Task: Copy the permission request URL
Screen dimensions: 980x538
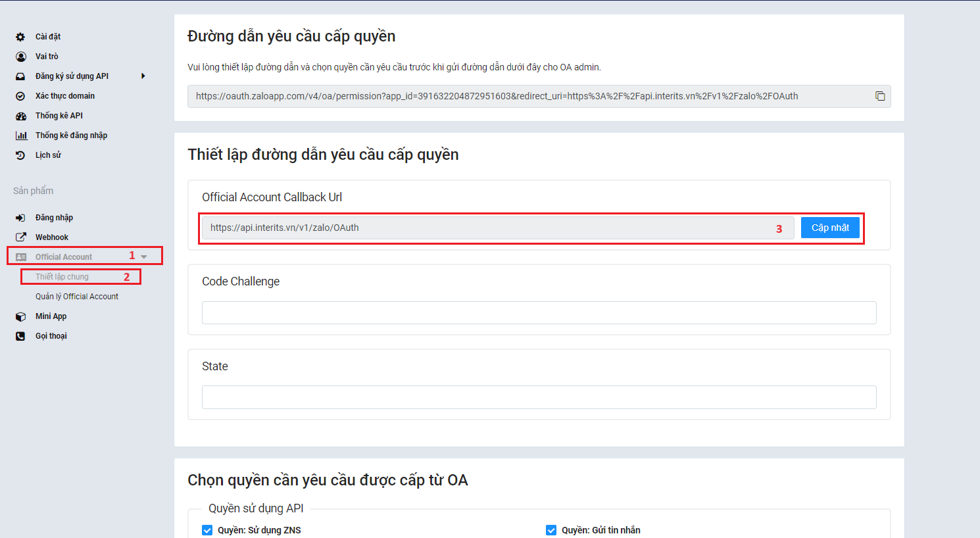Action: 879,96
